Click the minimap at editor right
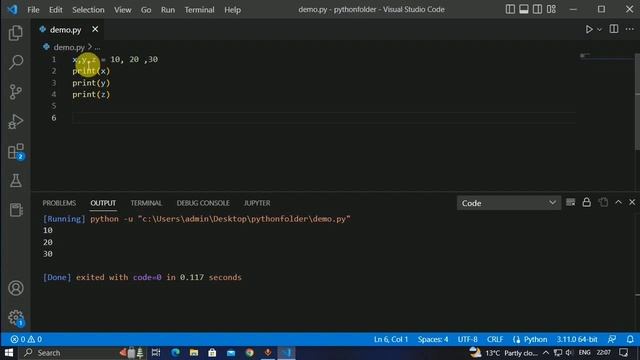The image size is (640, 360). pyautogui.click(x=606, y=57)
